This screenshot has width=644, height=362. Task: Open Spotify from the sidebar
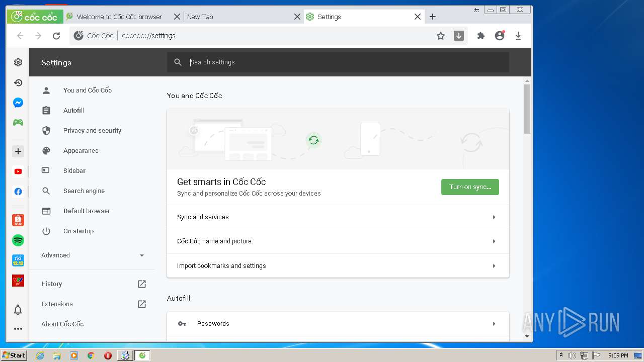(18, 240)
